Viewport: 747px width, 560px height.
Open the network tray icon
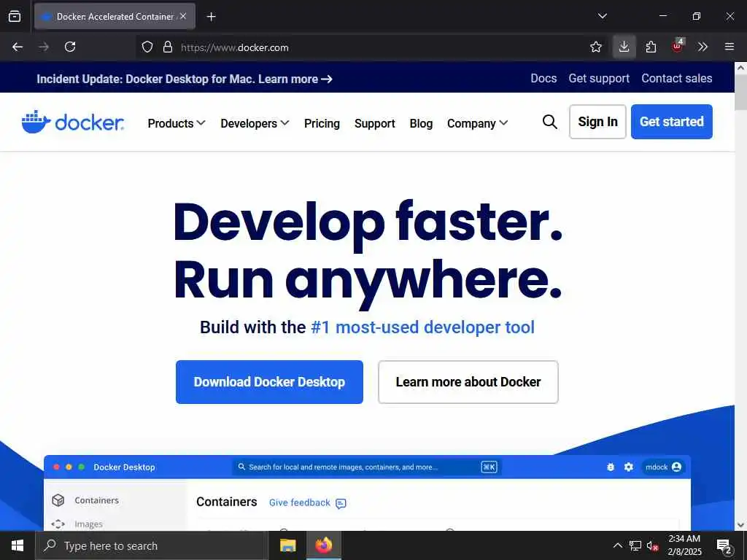(x=635, y=545)
